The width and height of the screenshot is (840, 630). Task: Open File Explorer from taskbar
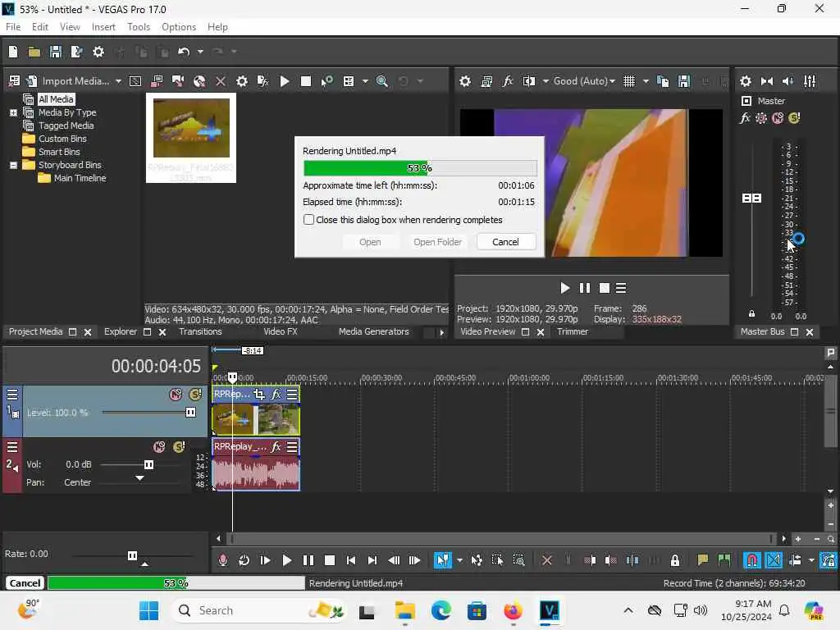click(404, 610)
